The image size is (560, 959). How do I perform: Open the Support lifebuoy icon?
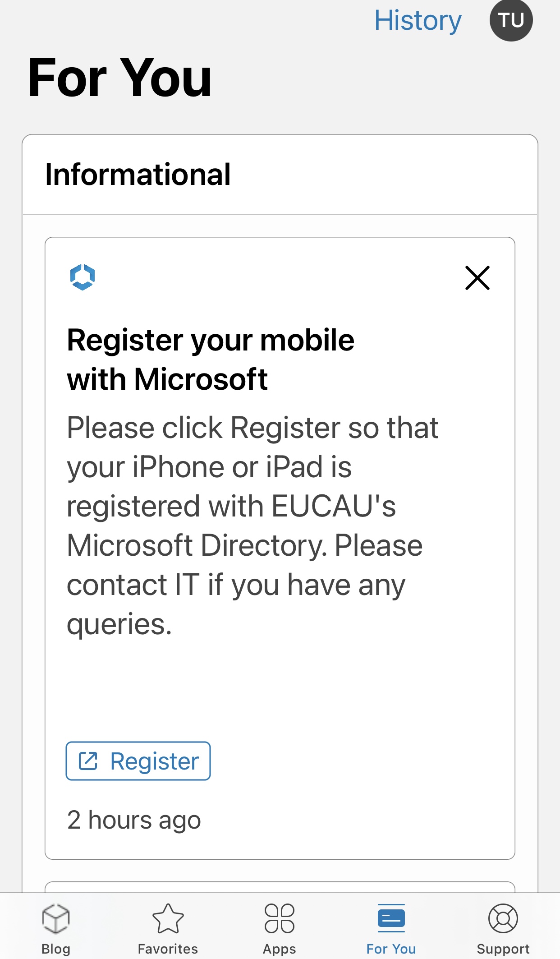(x=503, y=918)
